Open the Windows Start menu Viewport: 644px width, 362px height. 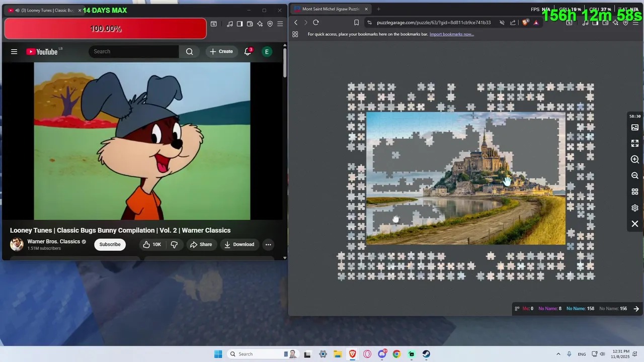point(218,354)
